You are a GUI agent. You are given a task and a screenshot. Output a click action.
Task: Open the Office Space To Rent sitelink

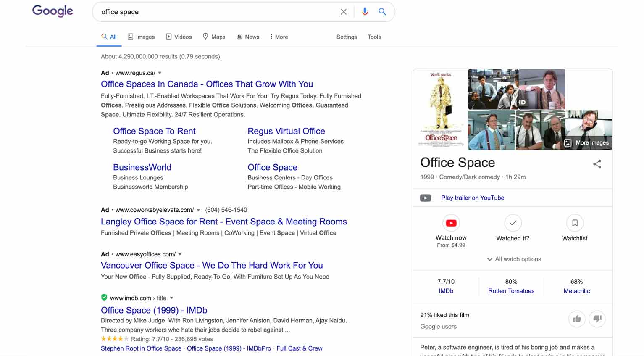click(x=154, y=131)
